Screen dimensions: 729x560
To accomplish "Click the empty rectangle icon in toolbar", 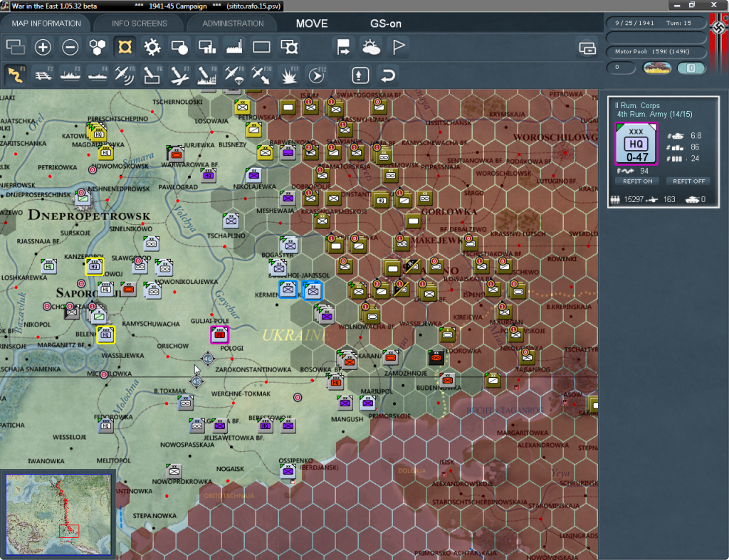I will [x=261, y=47].
